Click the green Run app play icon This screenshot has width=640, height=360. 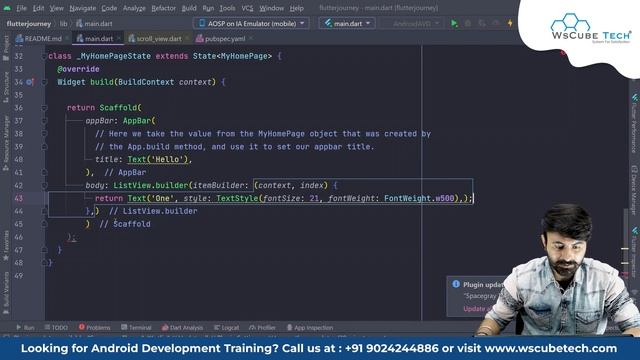point(454,24)
